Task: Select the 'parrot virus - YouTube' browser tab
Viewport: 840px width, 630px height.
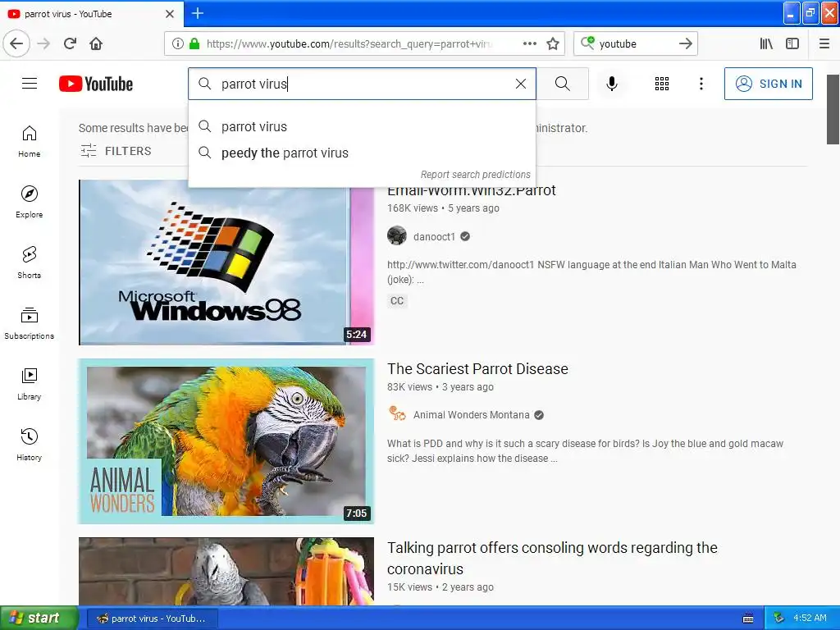Action: [92, 14]
